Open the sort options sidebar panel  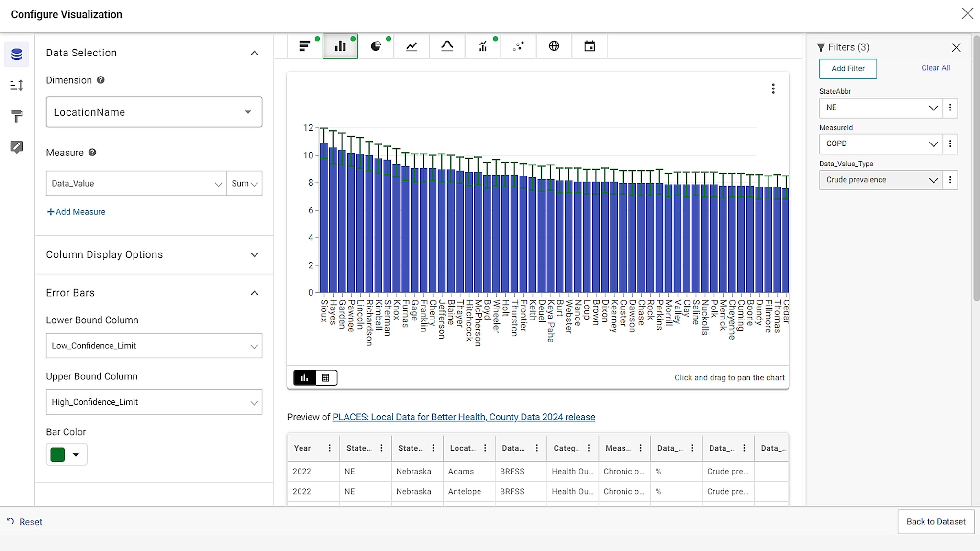coord(17,85)
